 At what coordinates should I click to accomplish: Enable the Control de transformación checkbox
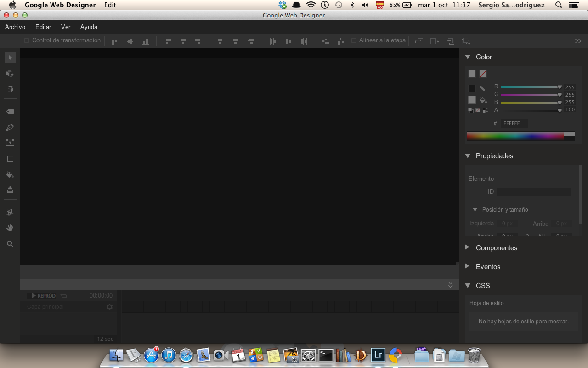click(x=27, y=40)
